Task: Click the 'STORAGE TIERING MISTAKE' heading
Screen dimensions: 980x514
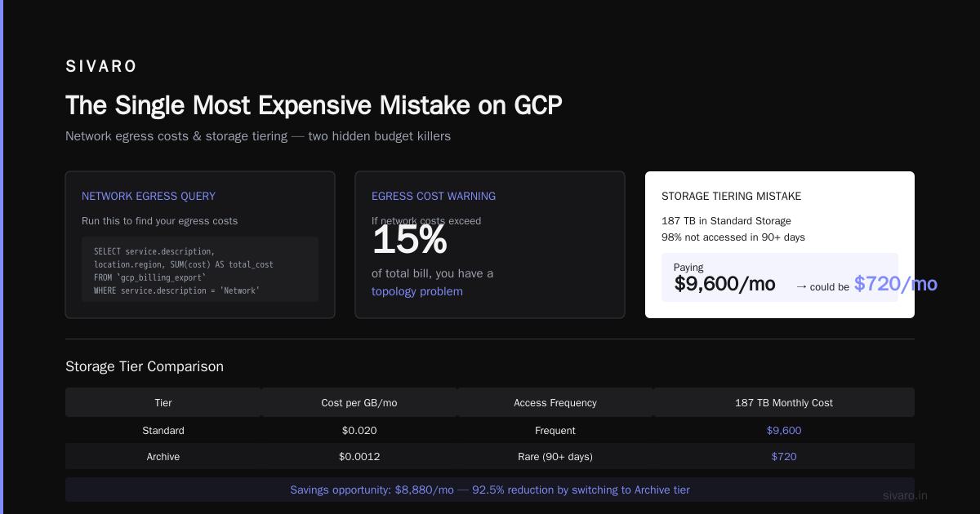Action: coord(731,196)
